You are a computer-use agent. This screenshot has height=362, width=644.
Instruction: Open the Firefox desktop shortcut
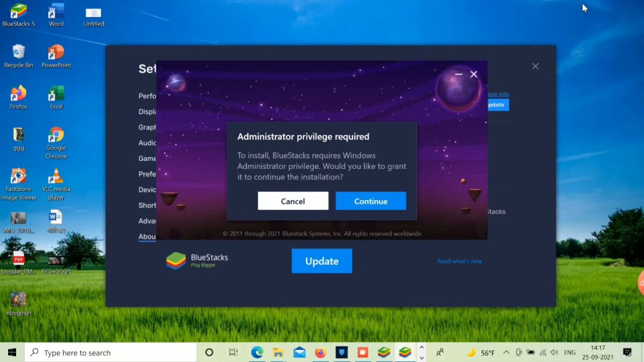[x=18, y=98]
